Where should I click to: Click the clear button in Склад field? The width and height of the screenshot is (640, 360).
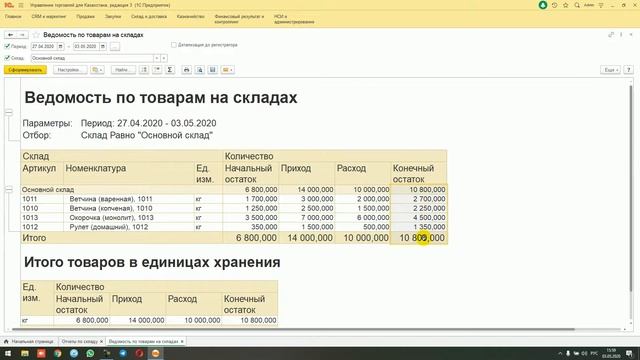164,58
